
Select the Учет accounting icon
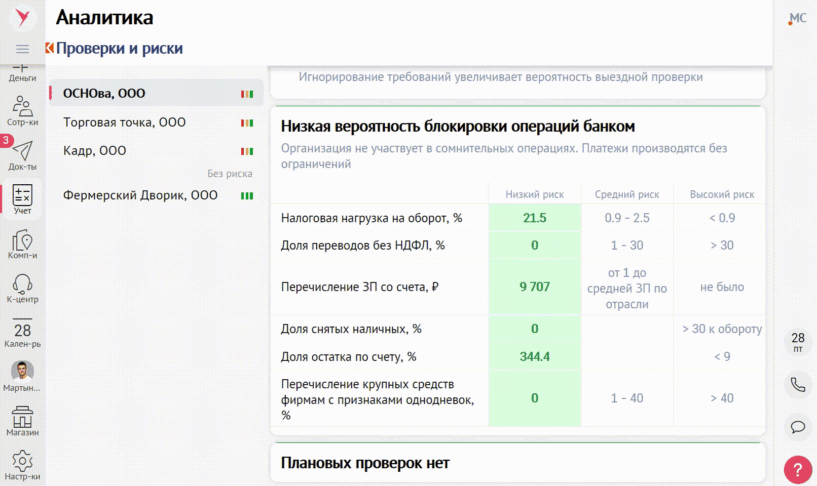click(x=22, y=197)
